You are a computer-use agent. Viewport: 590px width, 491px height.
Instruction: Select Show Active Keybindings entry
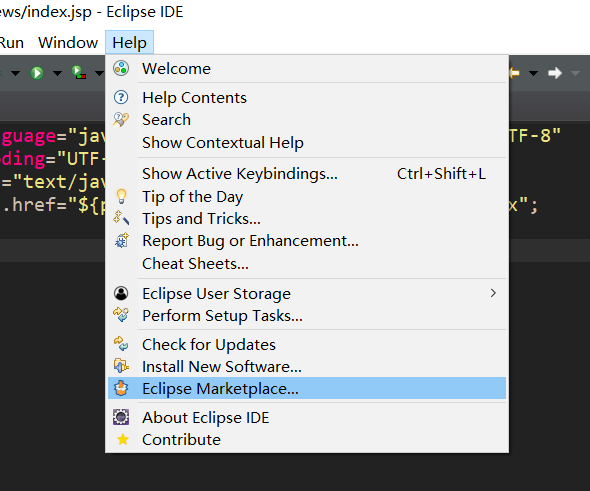[x=307, y=173]
